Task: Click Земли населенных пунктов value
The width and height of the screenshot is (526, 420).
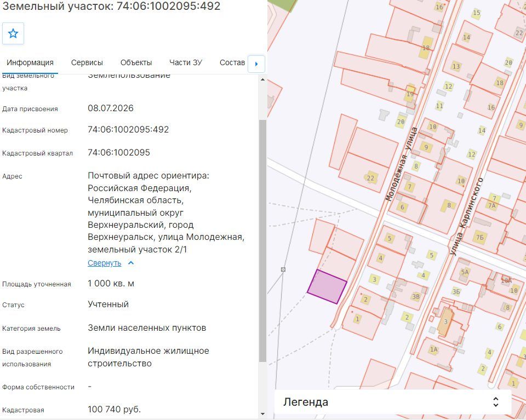Action: coord(147,328)
